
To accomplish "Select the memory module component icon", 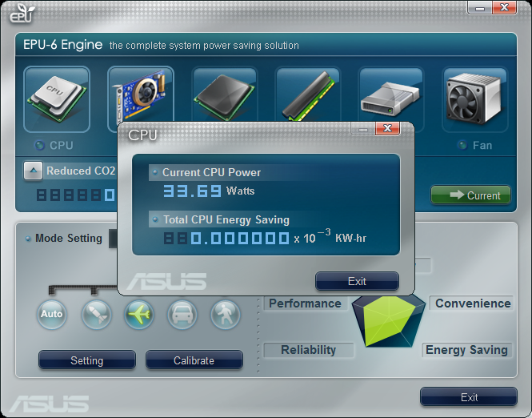I will tap(308, 94).
